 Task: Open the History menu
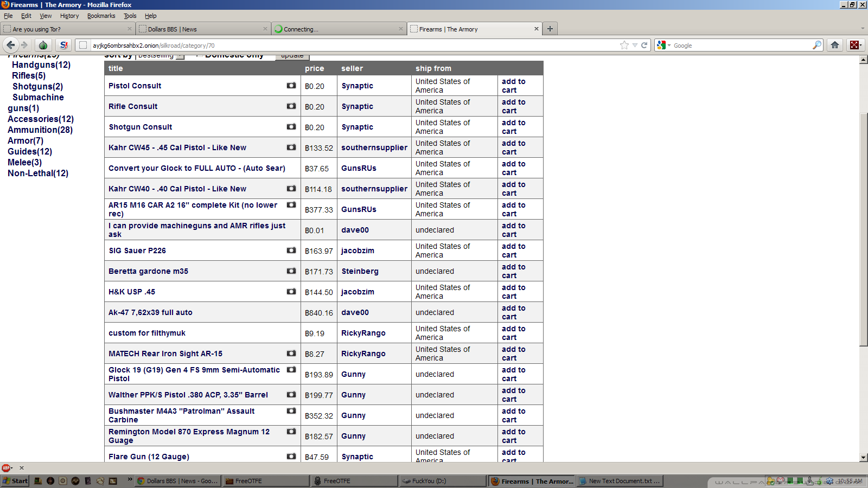click(69, 16)
